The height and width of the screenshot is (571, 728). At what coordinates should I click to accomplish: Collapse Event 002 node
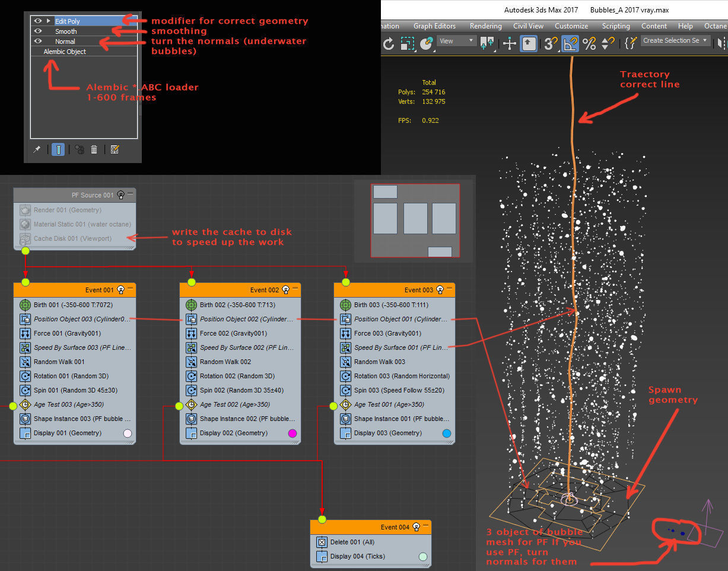tap(295, 289)
